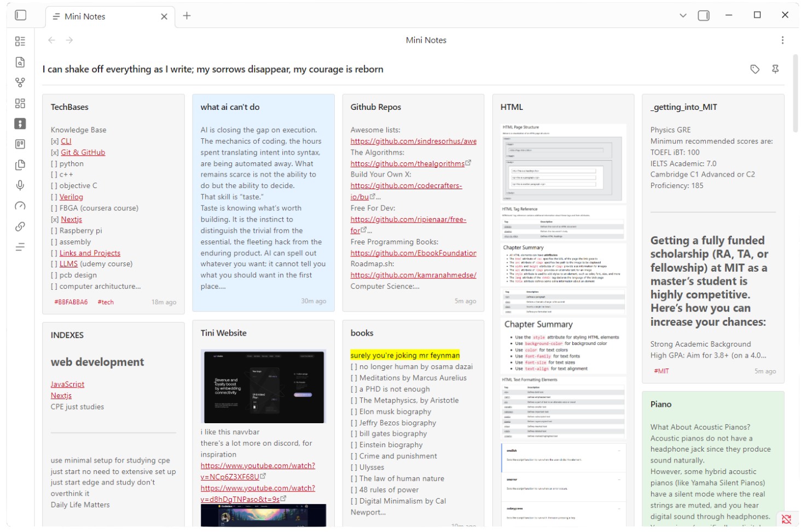
Task: Open the HTML card title
Action: coord(512,107)
